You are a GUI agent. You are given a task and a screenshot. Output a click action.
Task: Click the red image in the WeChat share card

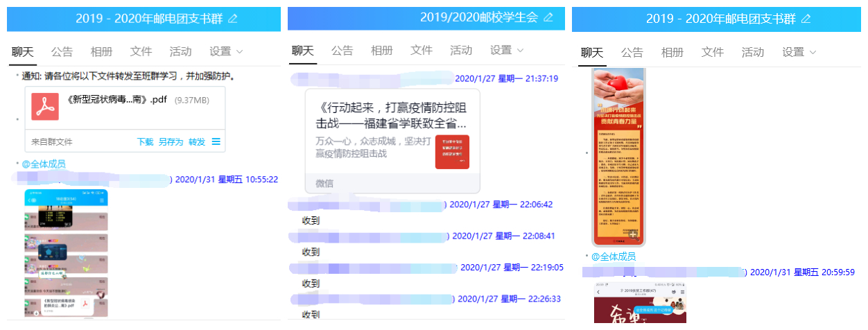(x=452, y=152)
